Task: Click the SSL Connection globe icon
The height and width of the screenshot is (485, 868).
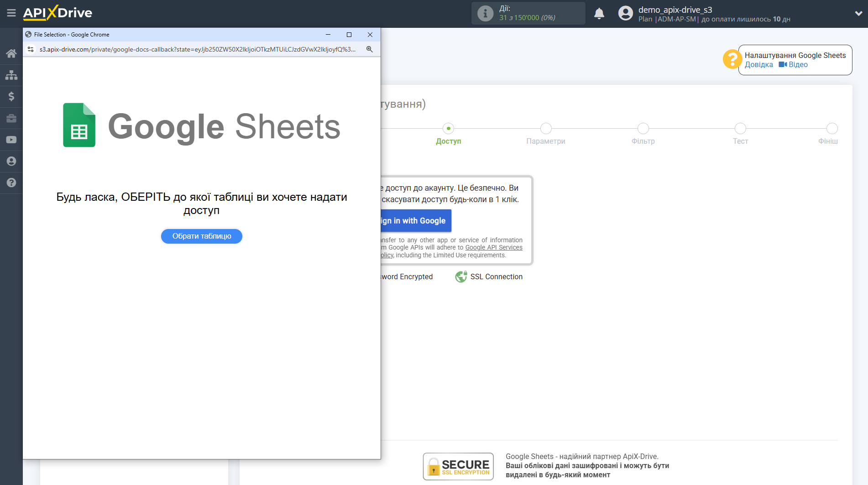Action: pyautogui.click(x=461, y=276)
